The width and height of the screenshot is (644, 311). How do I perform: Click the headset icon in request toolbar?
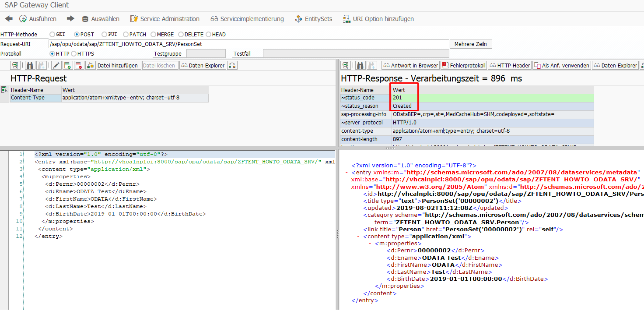232,65
